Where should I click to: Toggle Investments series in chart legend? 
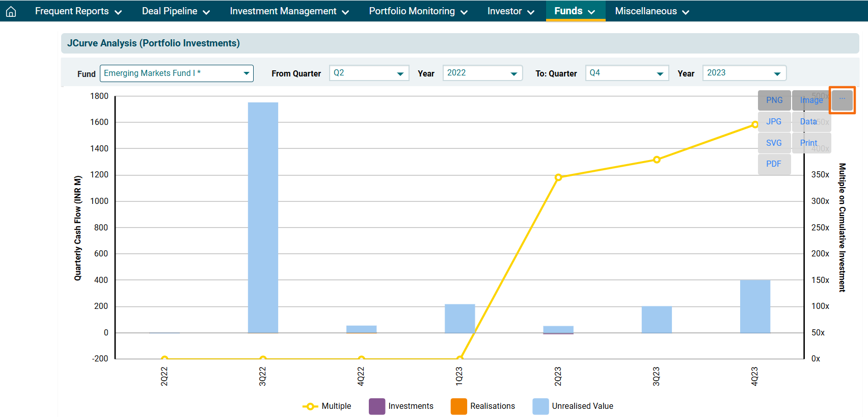(377, 406)
